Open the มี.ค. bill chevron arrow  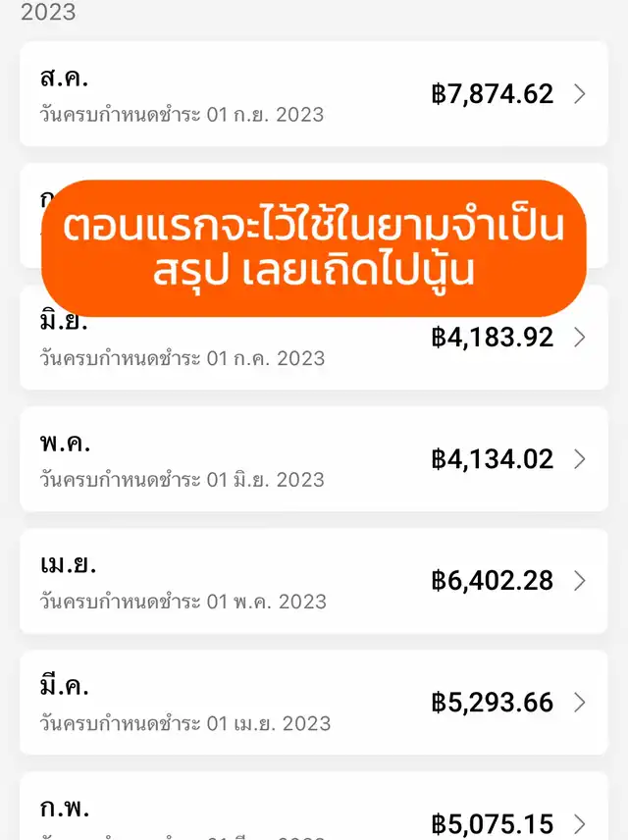(579, 703)
